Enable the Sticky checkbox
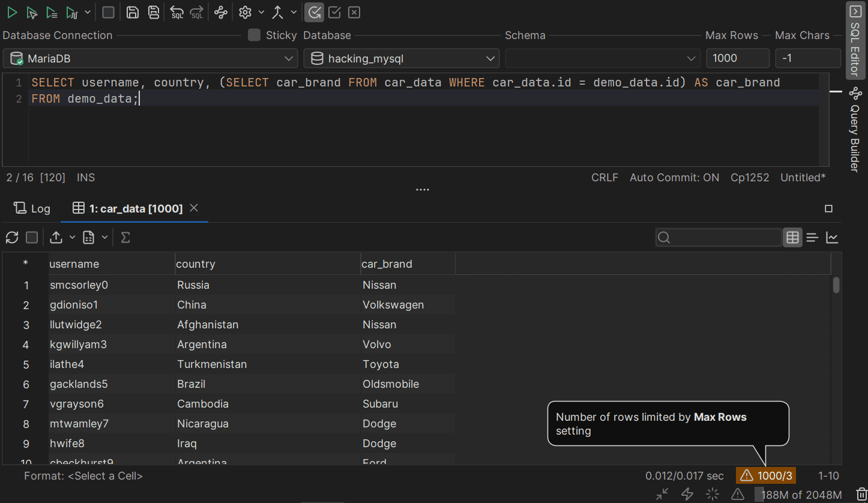 tap(253, 35)
